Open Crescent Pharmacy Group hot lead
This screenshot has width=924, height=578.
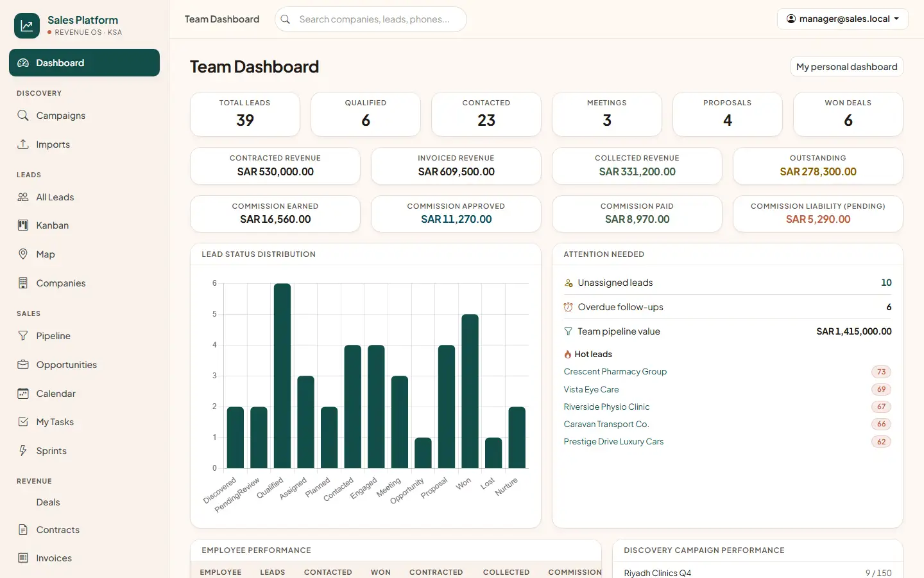click(x=615, y=372)
